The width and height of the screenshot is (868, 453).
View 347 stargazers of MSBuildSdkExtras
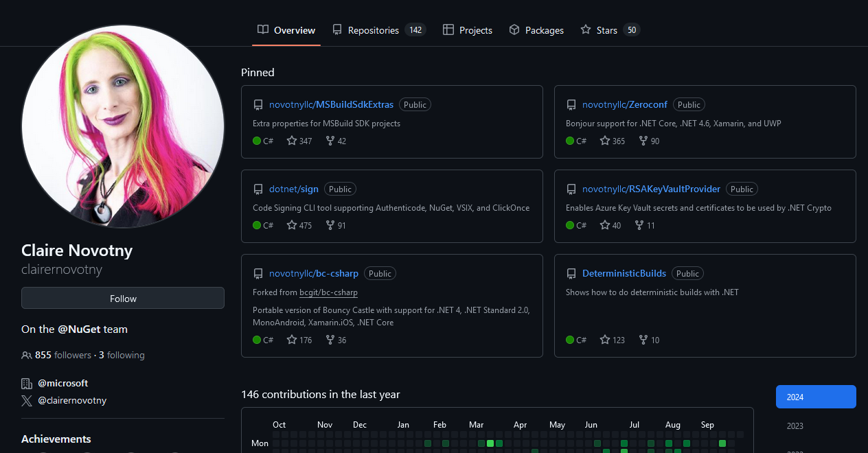(x=299, y=141)
